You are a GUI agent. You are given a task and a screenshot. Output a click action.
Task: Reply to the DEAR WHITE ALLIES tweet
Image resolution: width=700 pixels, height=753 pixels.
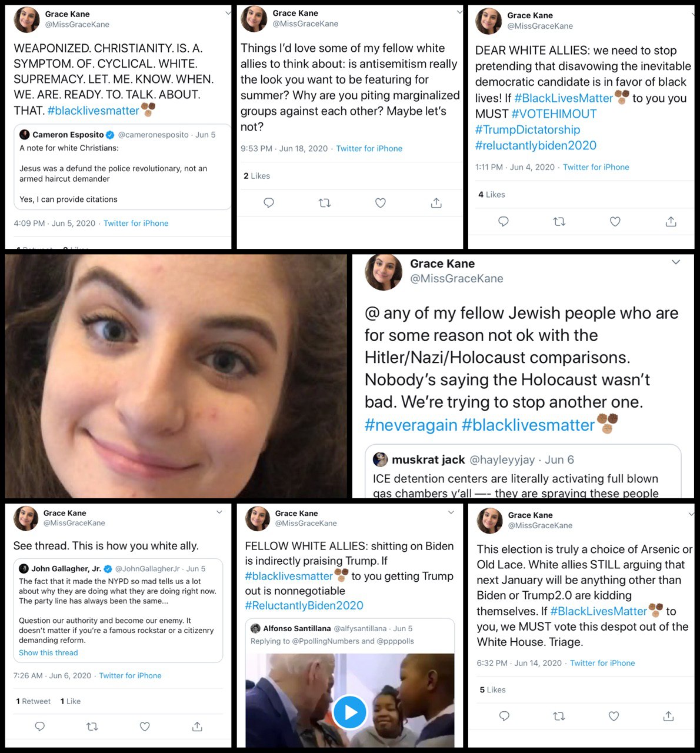[x=504, y=222]
